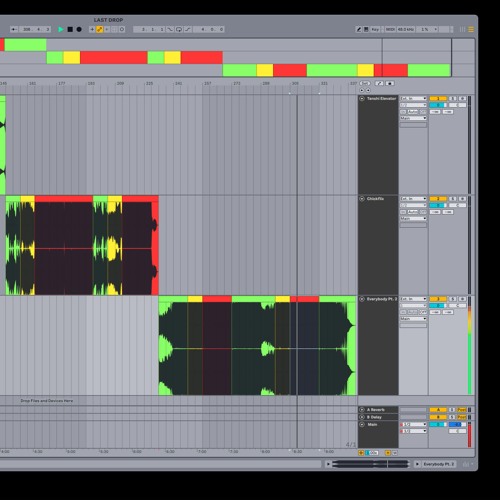The height and width of the screenshot is (500, 500).
Task: Toggle Everybody Pt. 2 track activator
Action: 438,299
